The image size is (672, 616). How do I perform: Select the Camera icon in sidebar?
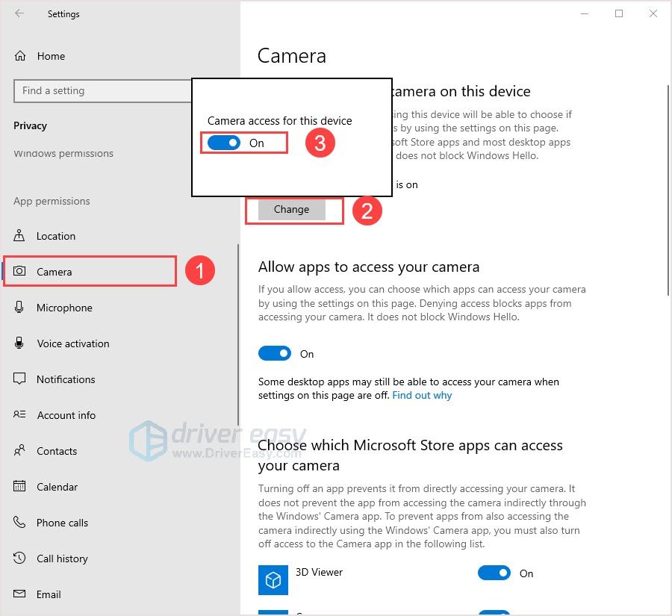click(x=20, y=272)
